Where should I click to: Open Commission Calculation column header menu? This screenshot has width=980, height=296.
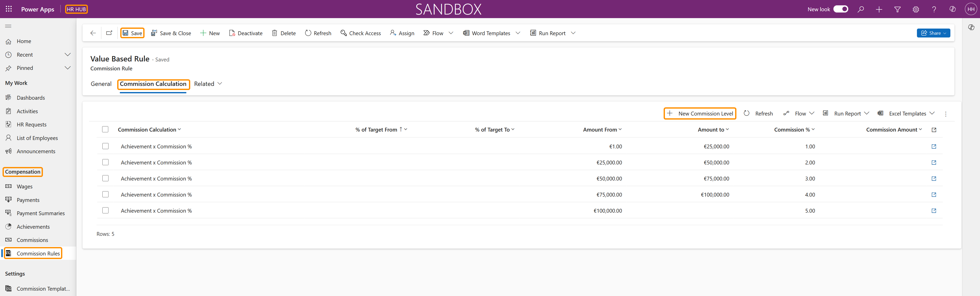(149, 130)
